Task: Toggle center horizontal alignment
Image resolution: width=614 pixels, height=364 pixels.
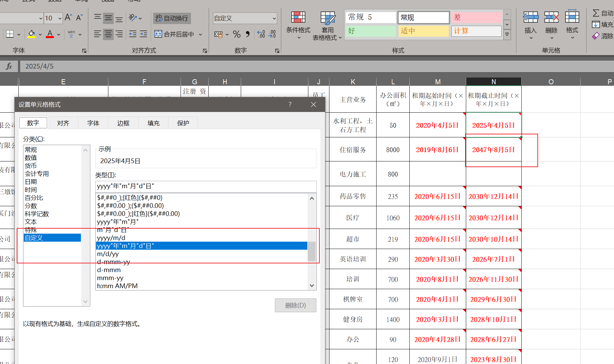Action: tap(108, 34)
